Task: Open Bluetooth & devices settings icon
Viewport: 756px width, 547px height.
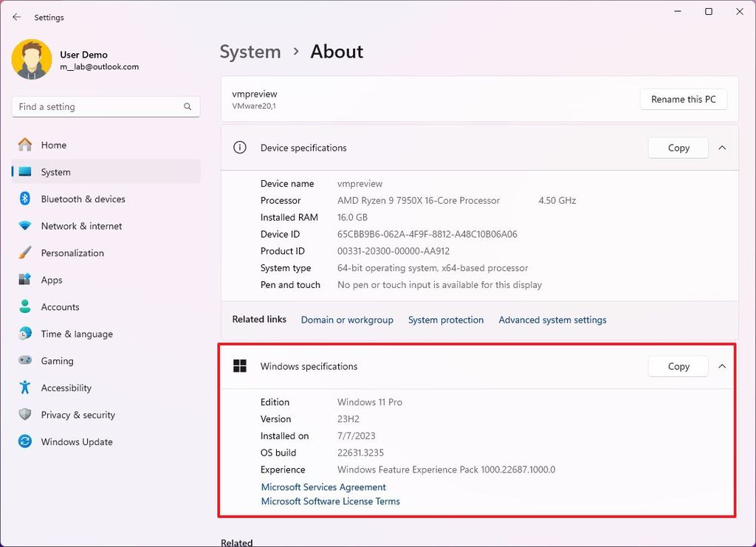Action: point(24,199)
